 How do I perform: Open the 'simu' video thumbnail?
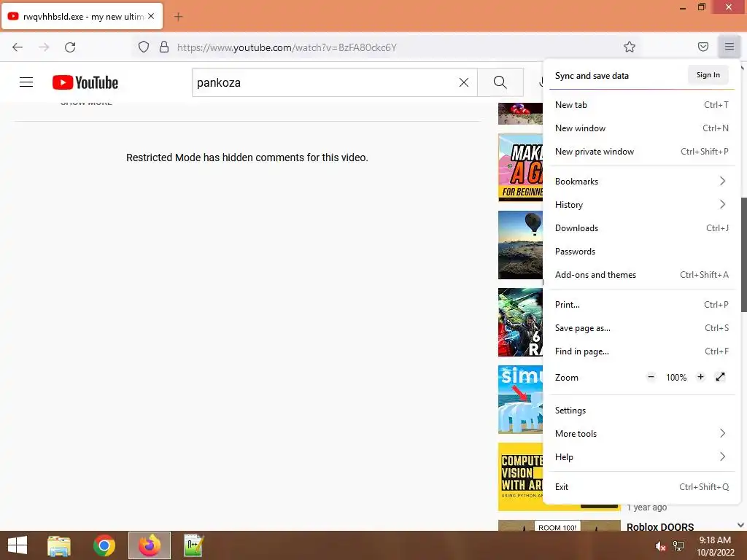[x=520, y=399]
